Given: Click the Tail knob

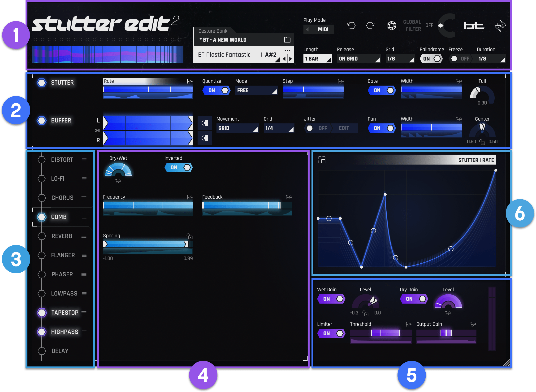Looking at the screenshot, I should [482, 95].
